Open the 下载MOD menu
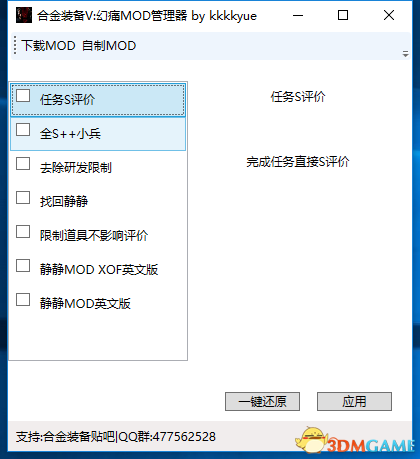420x459 pixels. point(48,46)
